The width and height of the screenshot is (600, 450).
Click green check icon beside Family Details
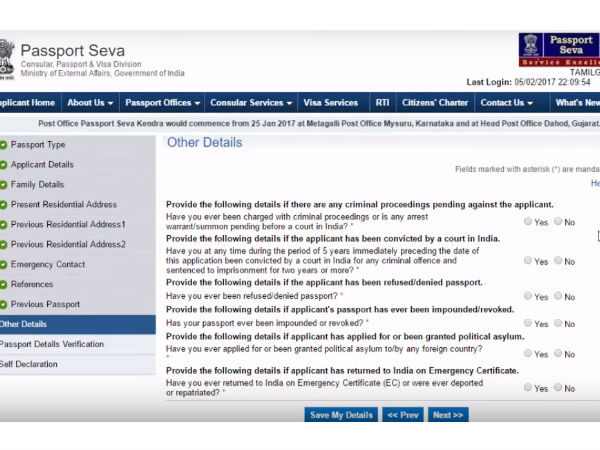(4, 185)
